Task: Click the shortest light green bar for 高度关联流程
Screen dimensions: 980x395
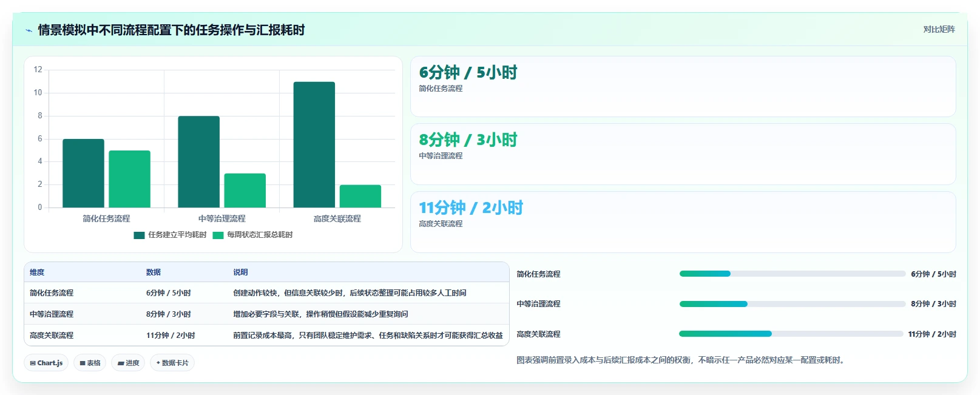Action: 360,197
